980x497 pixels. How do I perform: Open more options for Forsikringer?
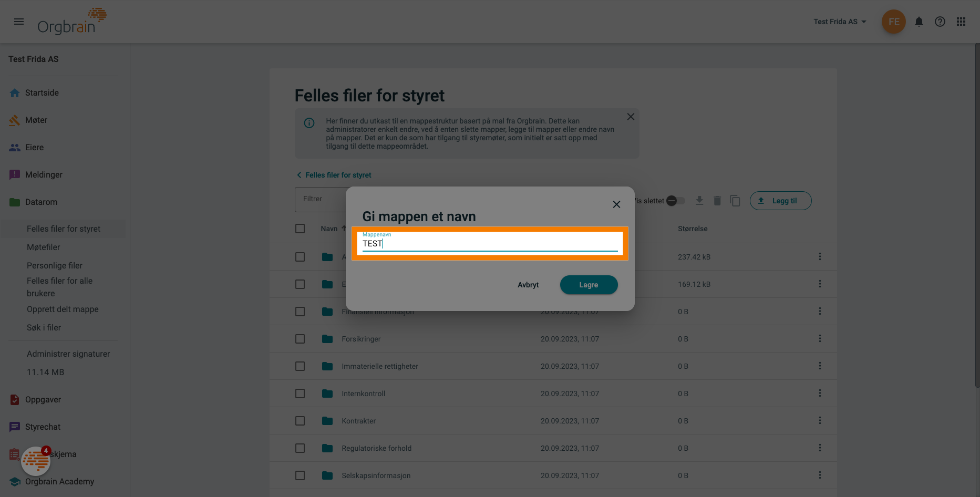(x=820, y=338)
